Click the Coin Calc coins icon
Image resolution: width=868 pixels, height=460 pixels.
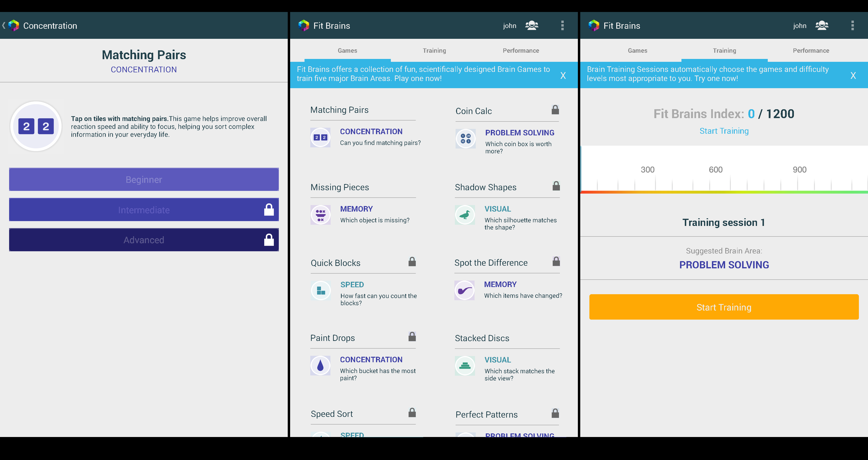click(x=466, y=139)
